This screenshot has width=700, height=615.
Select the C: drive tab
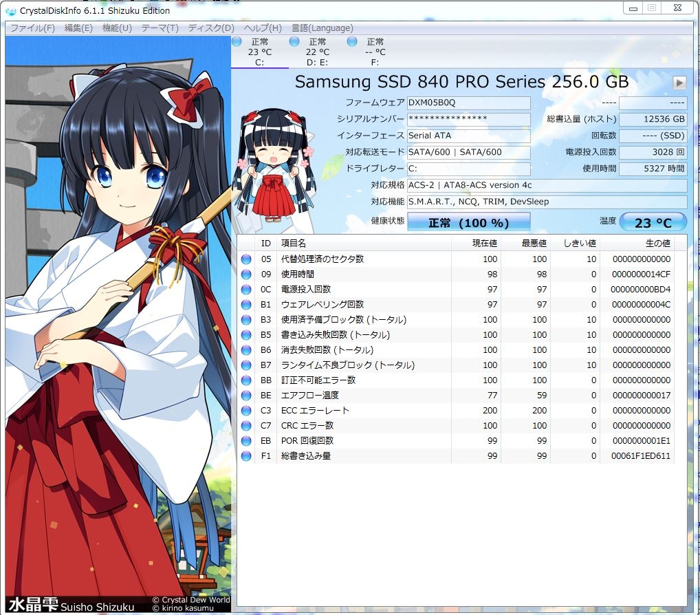[260, 52]
